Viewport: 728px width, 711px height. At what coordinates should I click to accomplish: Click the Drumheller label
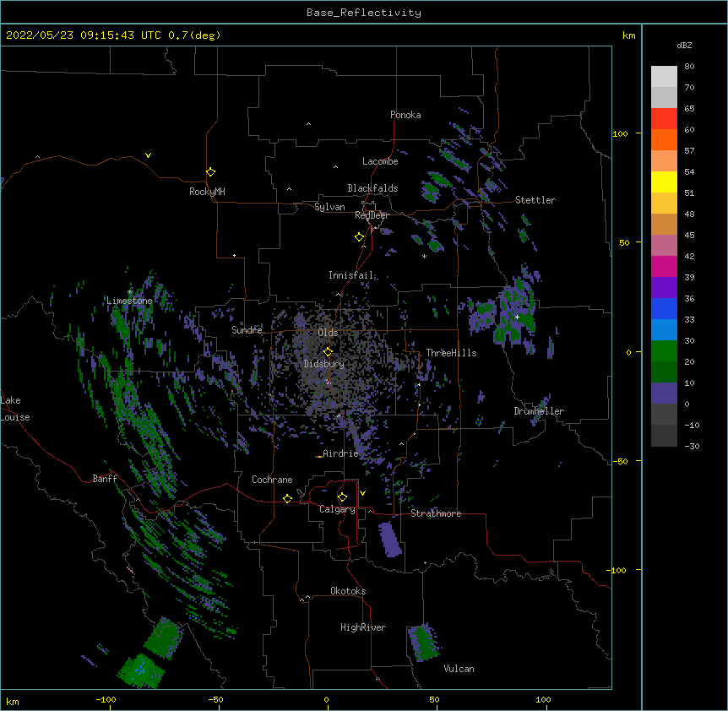tap(539, 411)
